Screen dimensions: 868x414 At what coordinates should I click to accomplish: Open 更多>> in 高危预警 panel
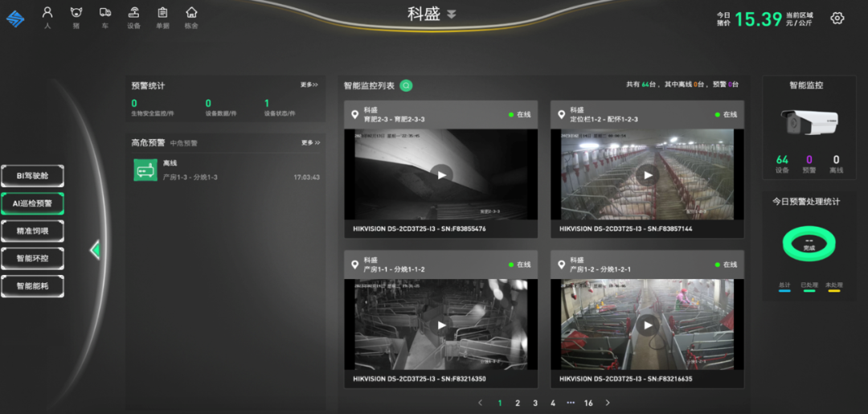tap(310, 143)
